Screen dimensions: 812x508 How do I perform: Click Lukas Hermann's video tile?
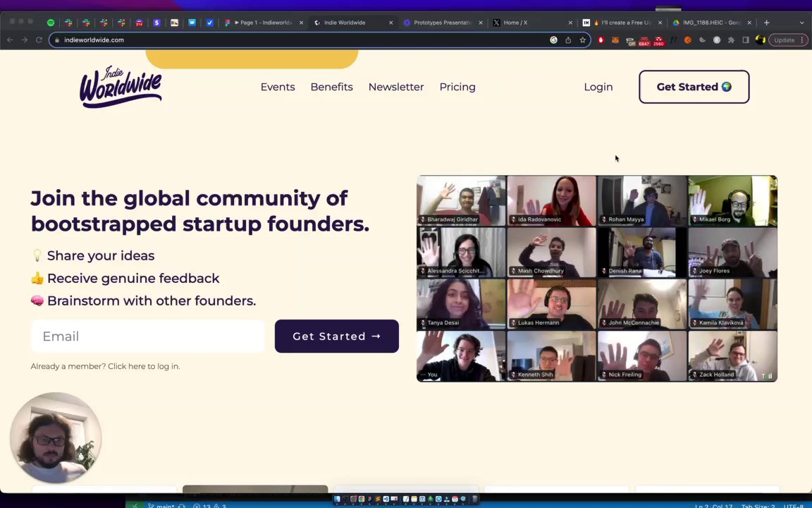click(x=551, y=304)
